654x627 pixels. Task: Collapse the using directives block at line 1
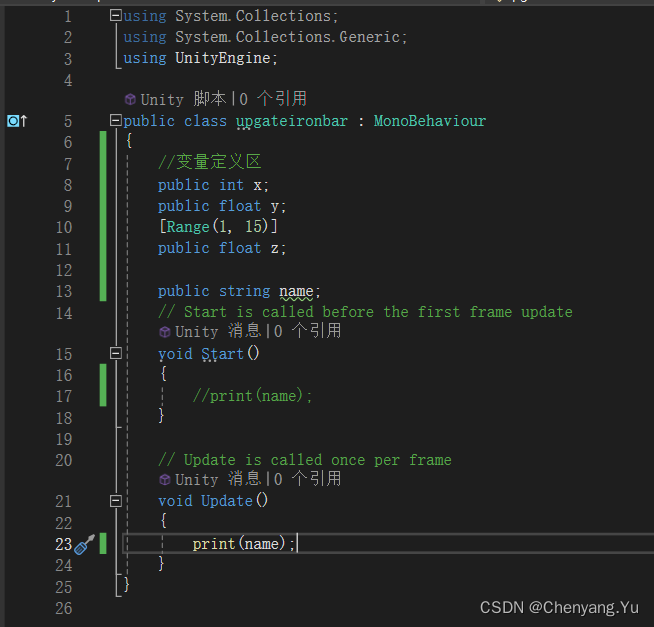coord(116,16)
